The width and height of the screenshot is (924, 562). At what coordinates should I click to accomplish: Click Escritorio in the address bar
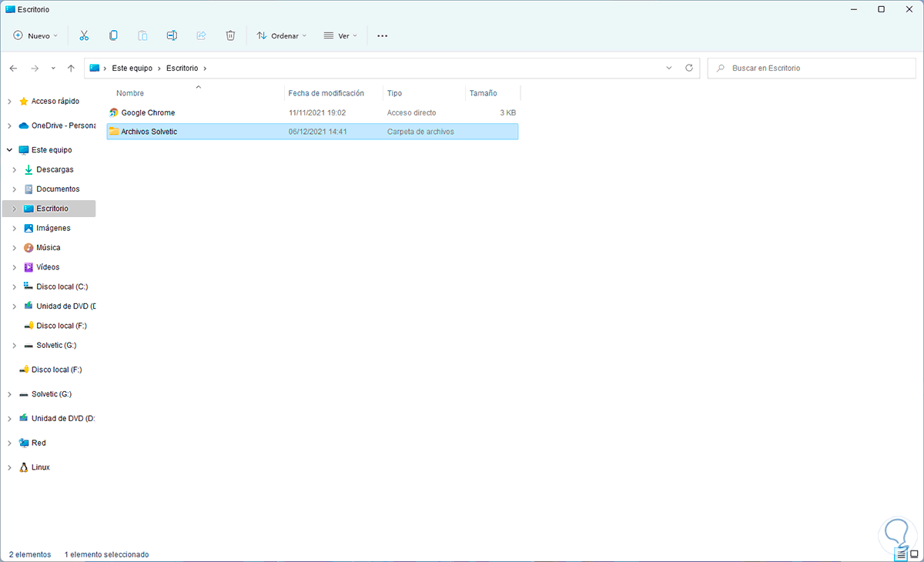point(182,68)
